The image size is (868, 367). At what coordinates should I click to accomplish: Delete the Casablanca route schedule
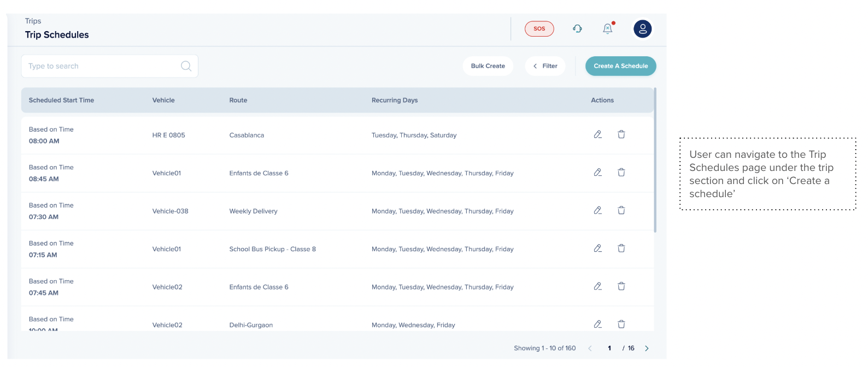(x=621, y=134)
